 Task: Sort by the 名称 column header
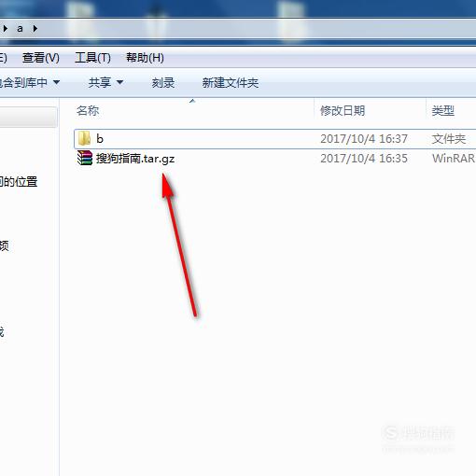(x=88, y=111)
